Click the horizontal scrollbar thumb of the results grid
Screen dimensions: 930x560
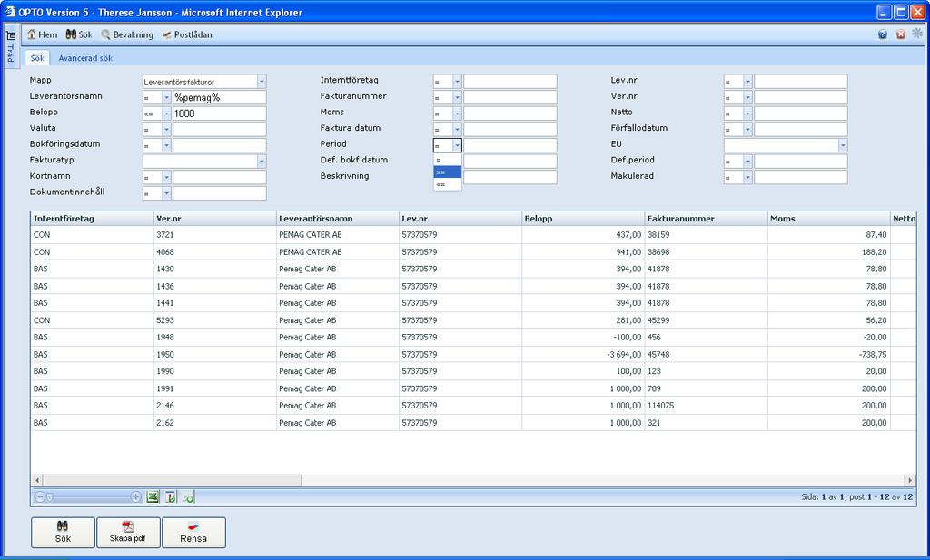(x=172, y=480)
